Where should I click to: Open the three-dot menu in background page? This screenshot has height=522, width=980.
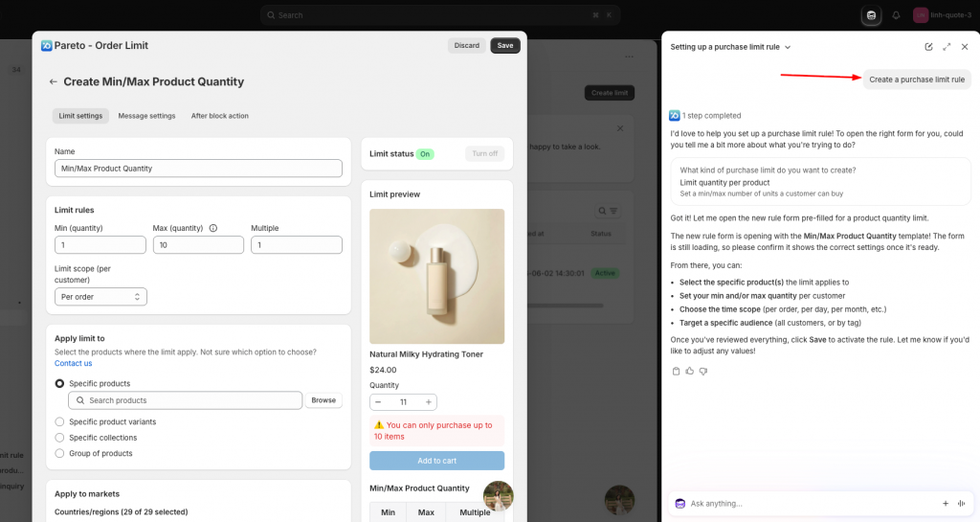tap(629, 57)
